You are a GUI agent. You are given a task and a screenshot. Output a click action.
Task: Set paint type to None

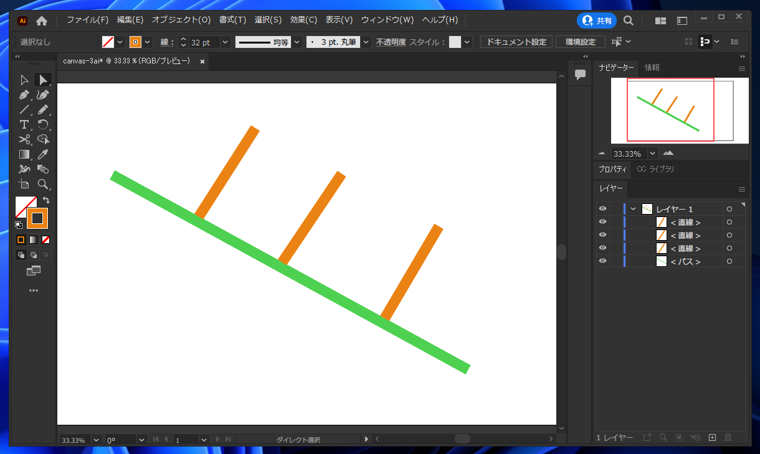[x=45, y=240]
